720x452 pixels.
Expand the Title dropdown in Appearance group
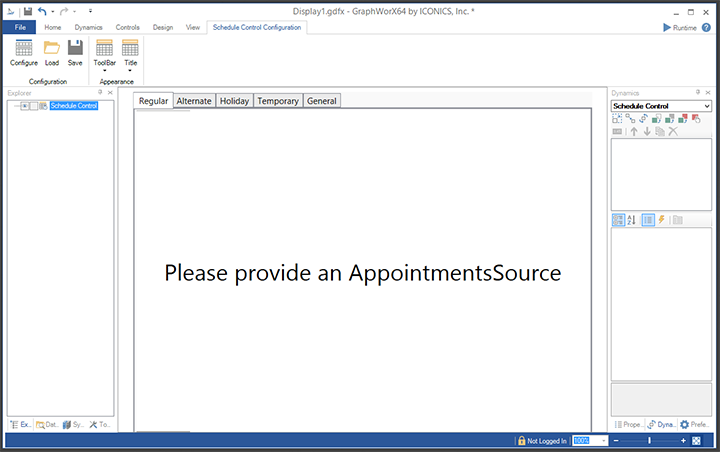coord(130,53)
